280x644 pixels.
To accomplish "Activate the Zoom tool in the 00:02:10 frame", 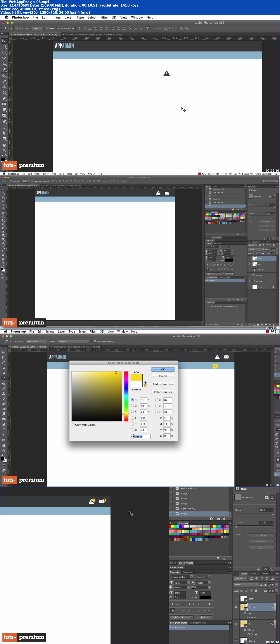I will pos(4,151).
